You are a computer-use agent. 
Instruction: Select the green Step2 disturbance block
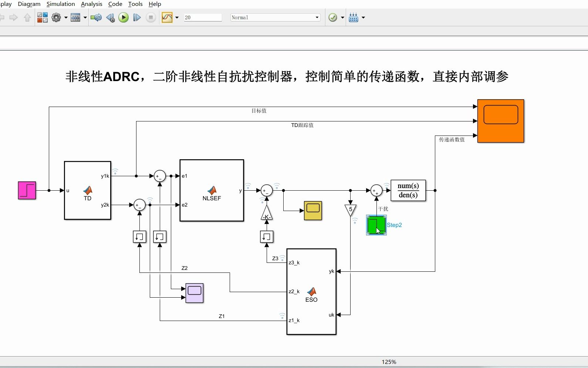tap(376, 225)
